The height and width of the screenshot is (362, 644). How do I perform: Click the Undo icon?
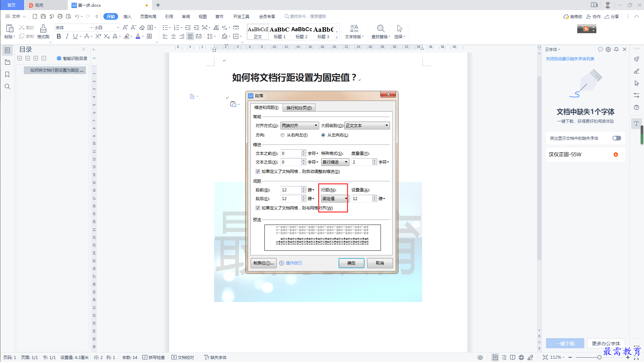(x=77, y=16)
